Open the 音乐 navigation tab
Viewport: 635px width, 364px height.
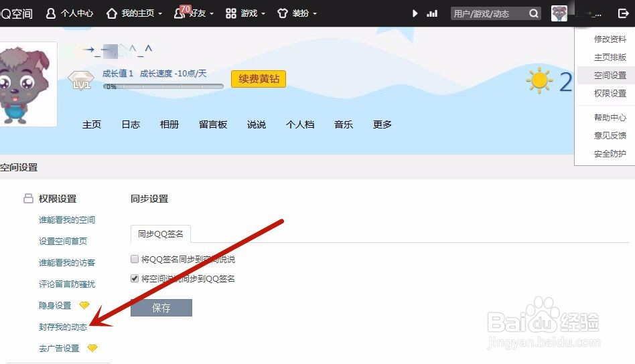click(x=344, y=124)
